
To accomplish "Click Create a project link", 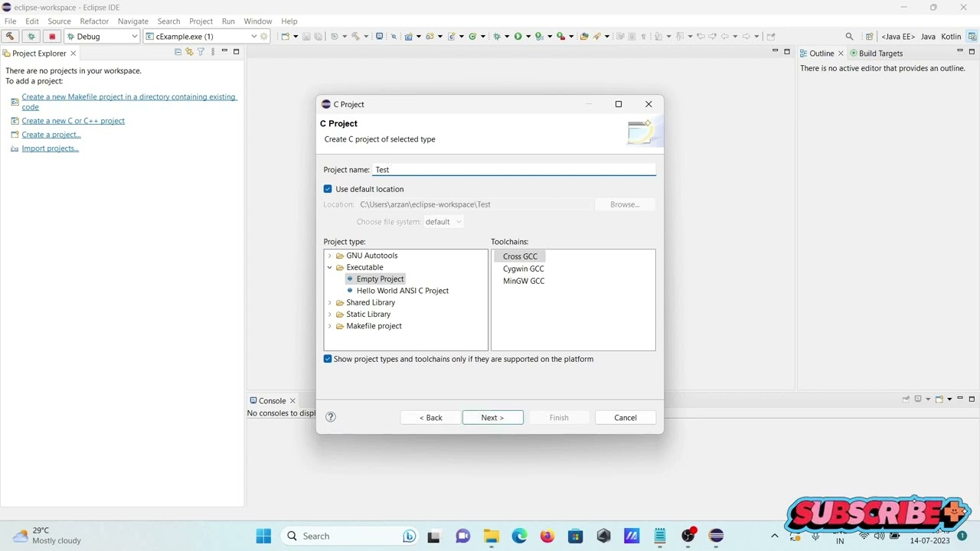I will click(51, 135).
